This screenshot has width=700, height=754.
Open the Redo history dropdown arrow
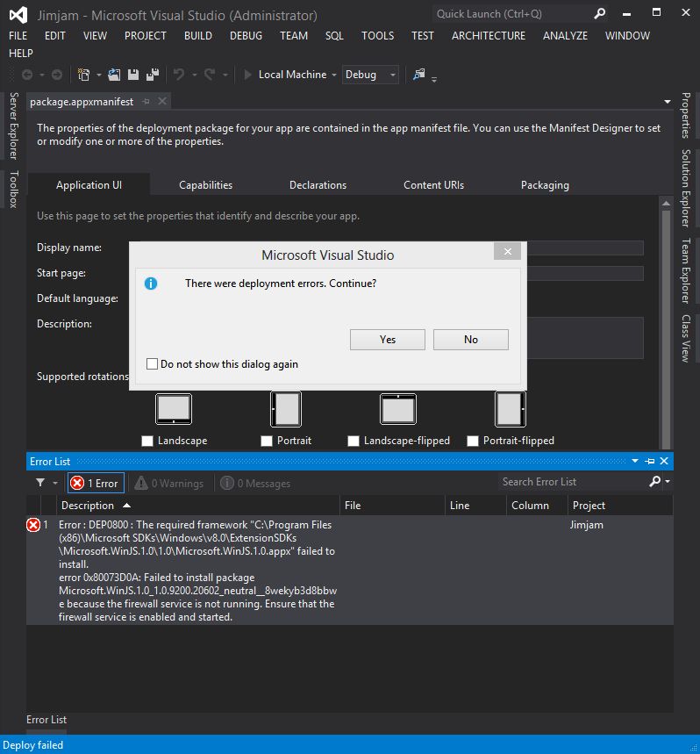(225, 75)
